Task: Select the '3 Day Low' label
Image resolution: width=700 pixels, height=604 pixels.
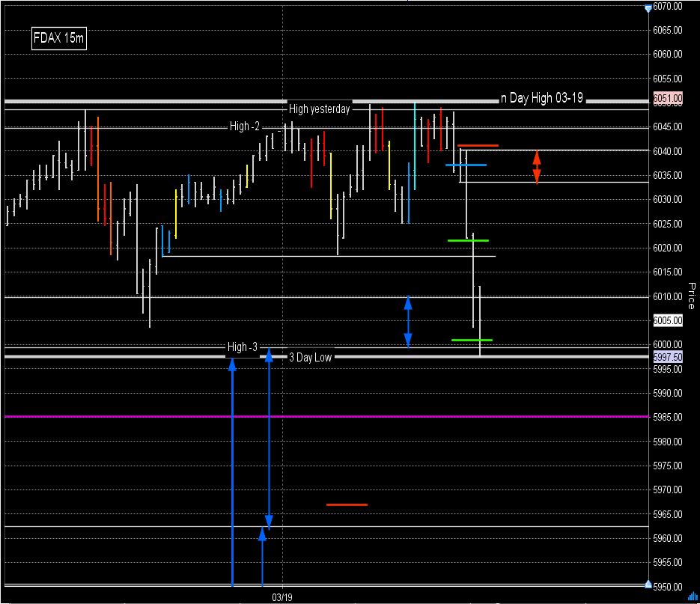Action: tap(310, 358)
